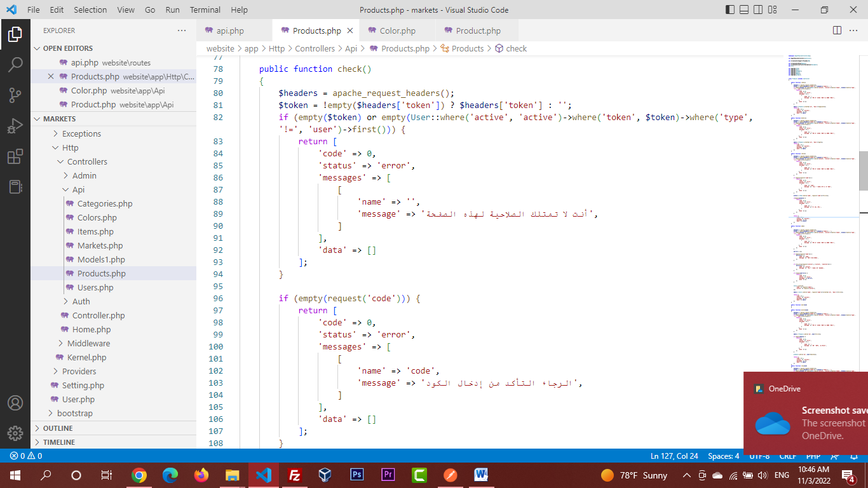The height and width of the screenshot is (488, 868).
Task: Open Run and Debug view
Action: tap(15, 126)
